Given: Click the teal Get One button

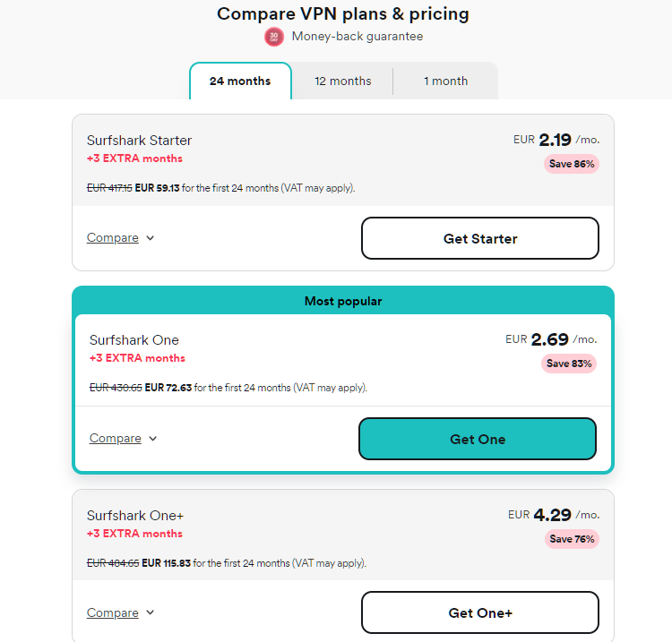Looking at the screenshot, I should (x=478, y=439).
